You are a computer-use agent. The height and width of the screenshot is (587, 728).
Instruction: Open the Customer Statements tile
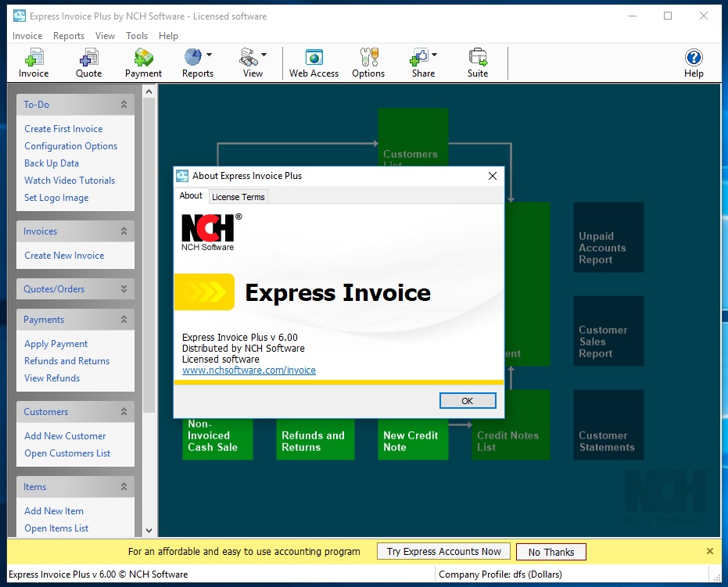608,424
